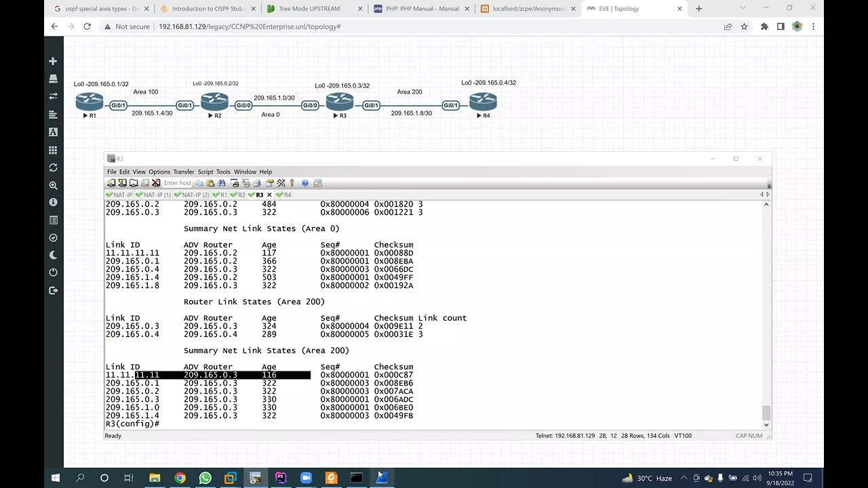This screenshot has width=868, height=488.
Task: Open the Lab details icon in EVE sidebar
Action: [54, 220]
